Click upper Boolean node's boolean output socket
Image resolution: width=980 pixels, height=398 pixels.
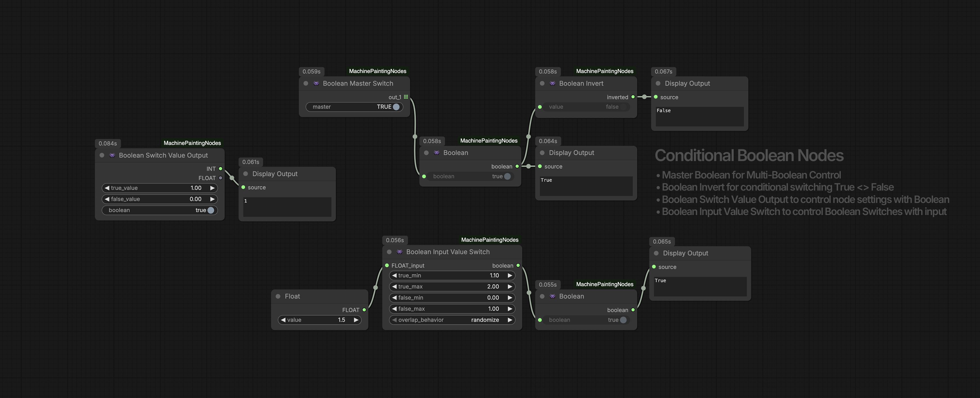coord(517,166)
